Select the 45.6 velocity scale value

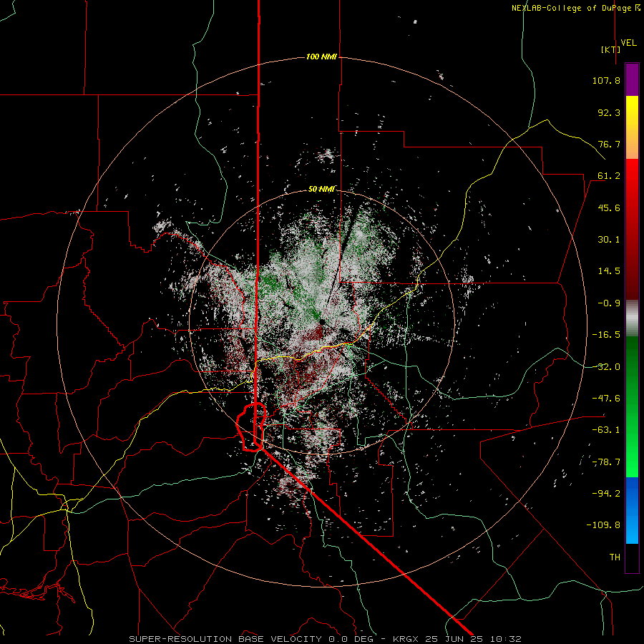coord(609,208)
